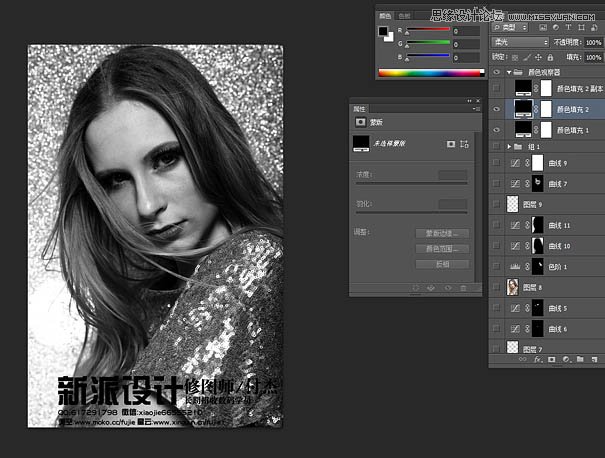This screenshot has width=605, height=458.
Task: Click link layers icon at Layers panel bottom
Action: tap(522, 359)
